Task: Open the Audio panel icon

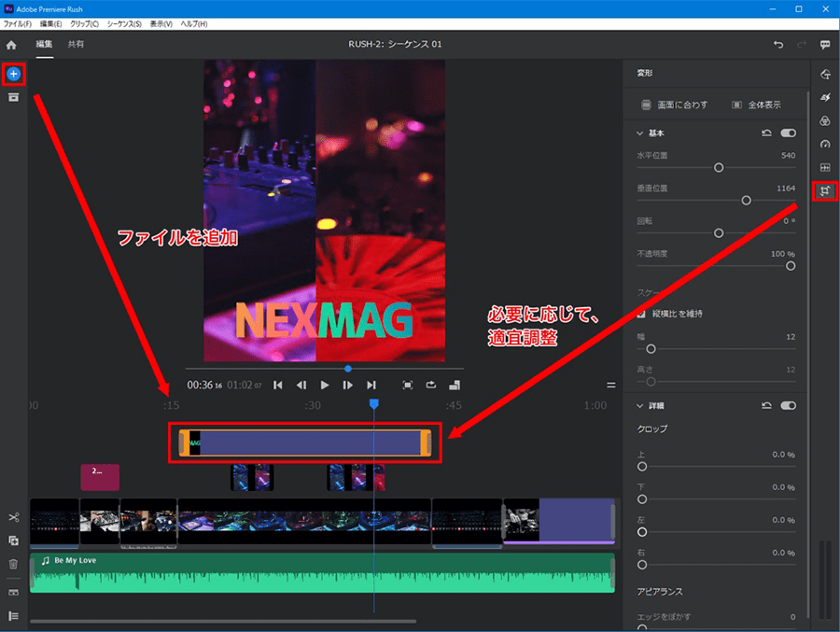Action: (x=825, y=168)
